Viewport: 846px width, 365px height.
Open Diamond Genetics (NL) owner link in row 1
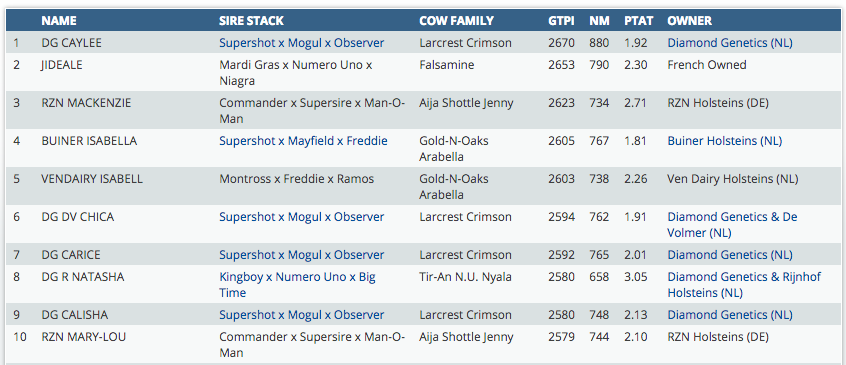pos(730,43)
